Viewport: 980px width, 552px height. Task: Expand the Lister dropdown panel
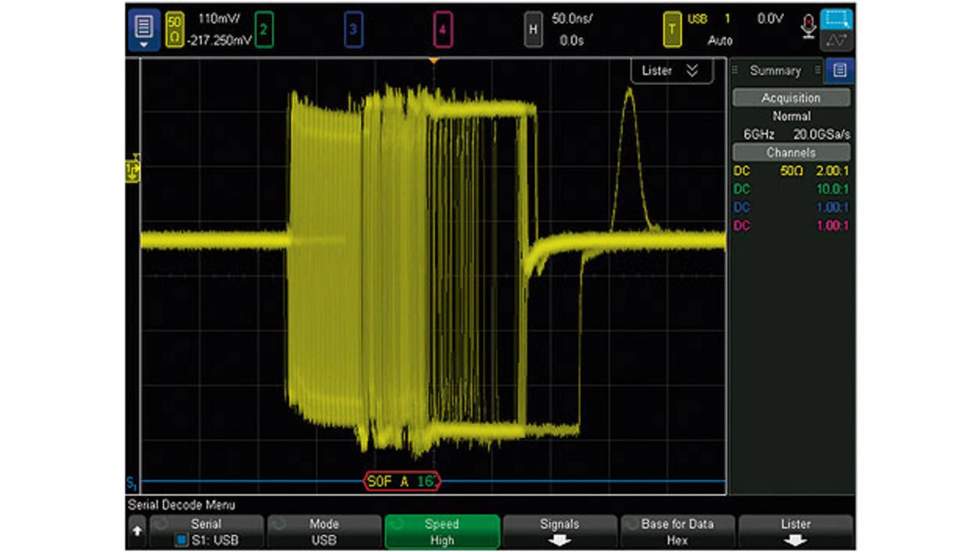click(x=671, y=70)
